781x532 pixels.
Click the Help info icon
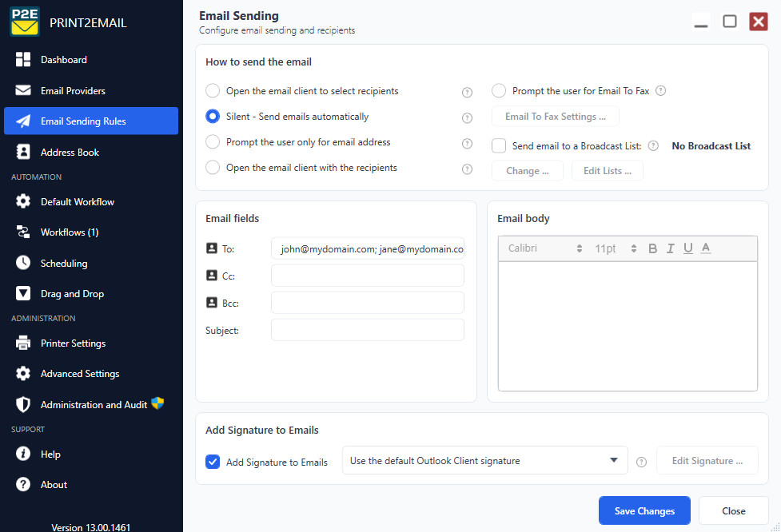tap(23, 454)
